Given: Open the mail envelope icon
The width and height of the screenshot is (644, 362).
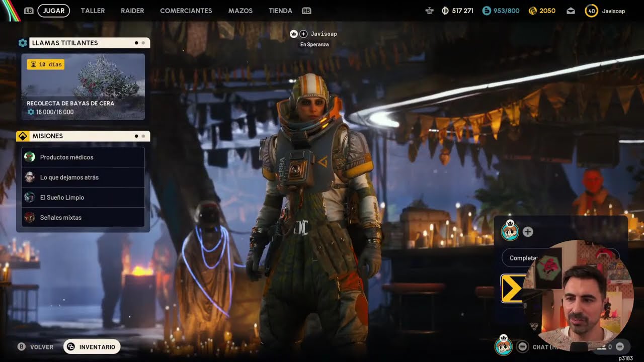Looking at the screenshot, I should [x=571, y=11].
